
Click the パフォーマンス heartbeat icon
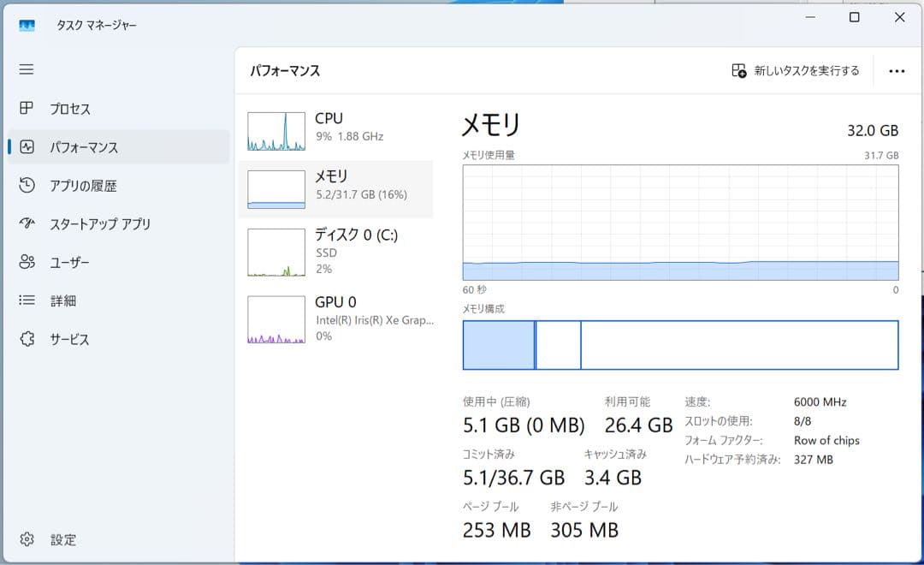27,147
